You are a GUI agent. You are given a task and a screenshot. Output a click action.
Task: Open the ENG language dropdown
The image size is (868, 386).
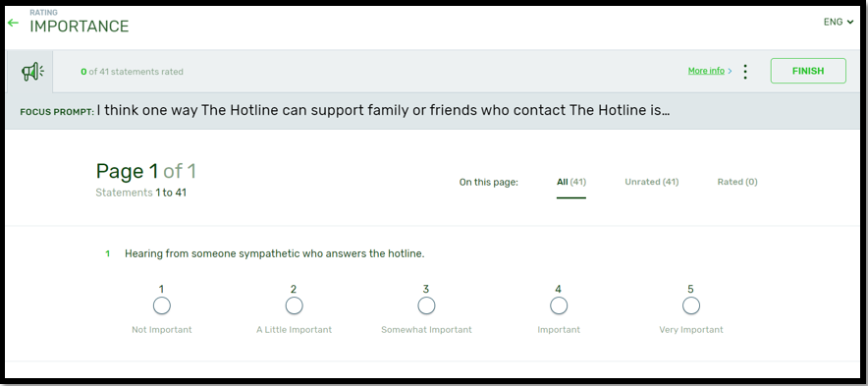click(839, 23)
